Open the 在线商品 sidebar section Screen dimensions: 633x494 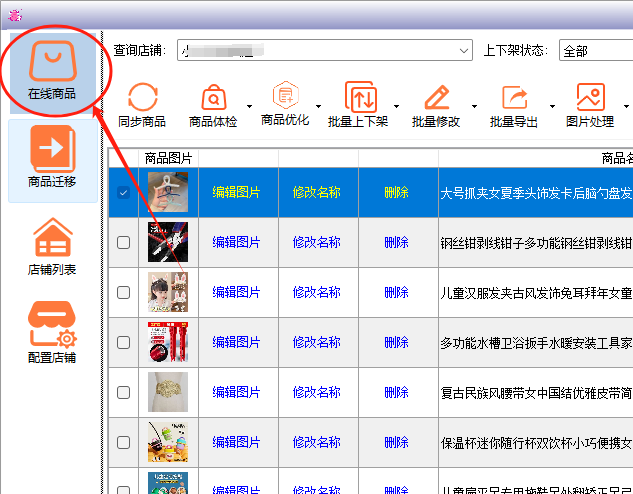(x=52, y=71)
